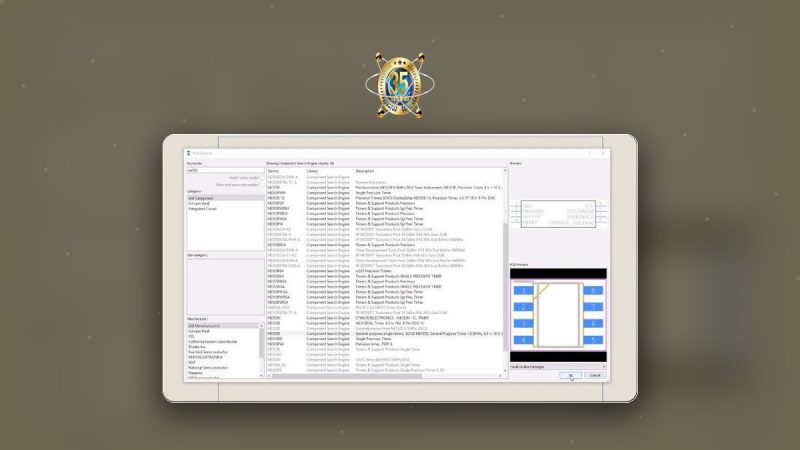Image resolution: width=800 pixels, height=450 pixels.
Task: Click the help question mark in title bar
Action: pyautogui.click(x=589, y=153)
